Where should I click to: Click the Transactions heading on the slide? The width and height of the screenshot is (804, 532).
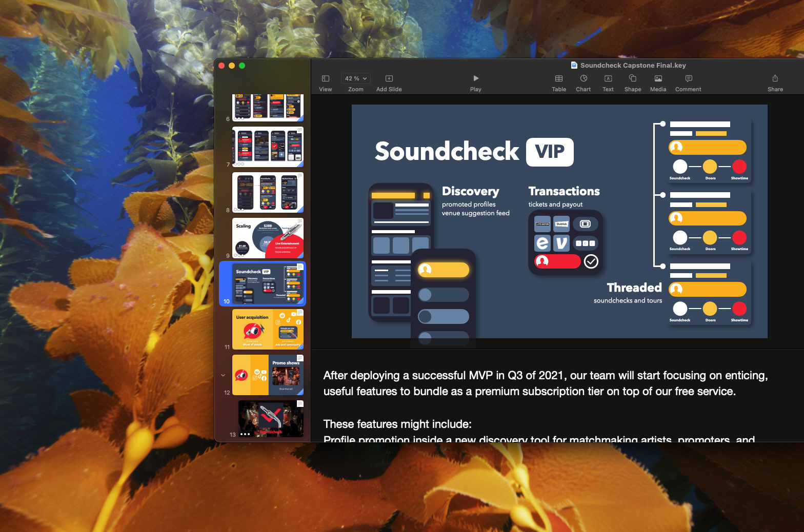tap(564, 191)
